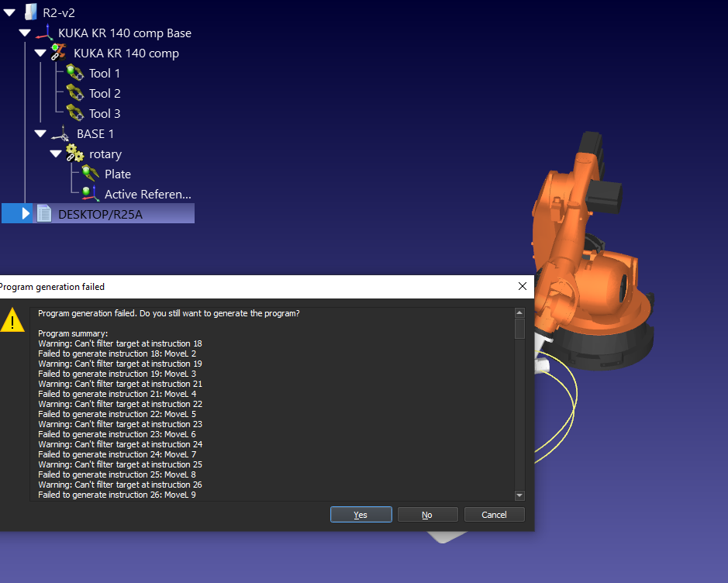Click the KUKA KR 140 comp robot icon
The image size is (728, 583).
pos(58,53)
